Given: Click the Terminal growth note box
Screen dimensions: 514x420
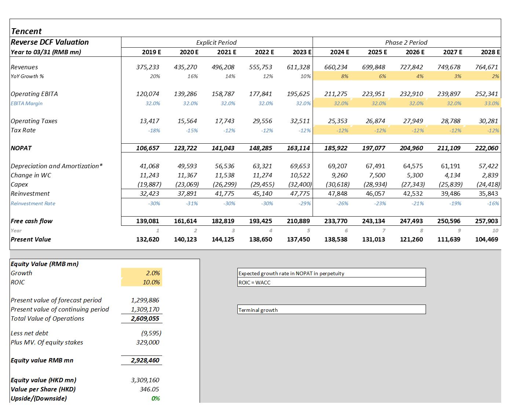Looking at the screenshot, I should pos(332,310).
